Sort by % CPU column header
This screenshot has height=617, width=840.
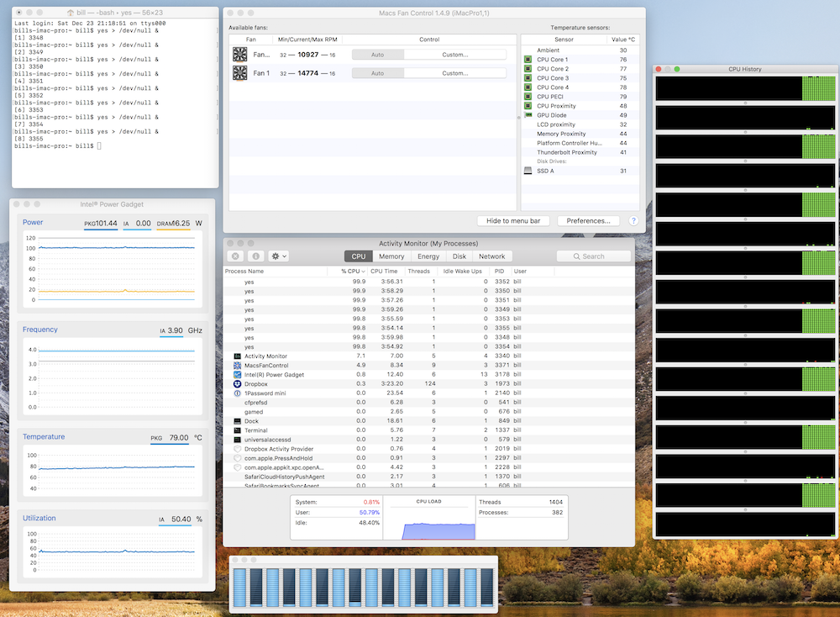click(348, 272)
